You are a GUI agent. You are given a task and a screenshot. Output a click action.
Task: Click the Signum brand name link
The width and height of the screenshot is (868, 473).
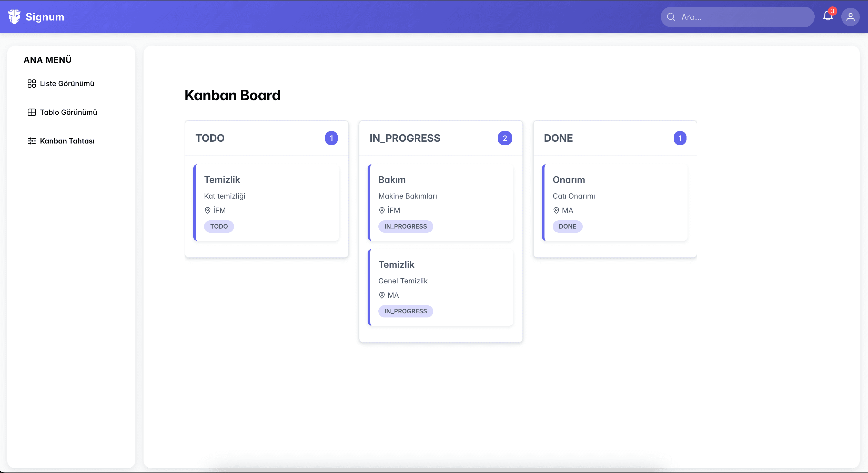pyautogui.click(x=45, y=17)
